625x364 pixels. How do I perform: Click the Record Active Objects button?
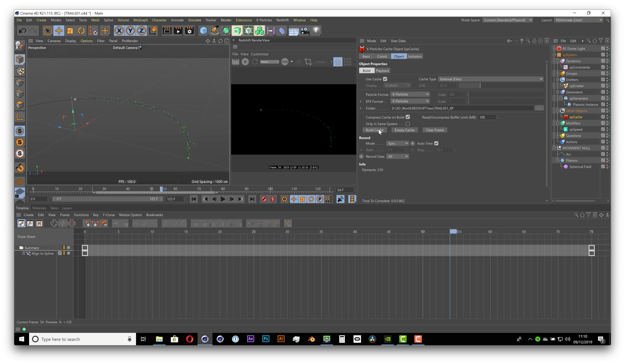coord(264,199)
